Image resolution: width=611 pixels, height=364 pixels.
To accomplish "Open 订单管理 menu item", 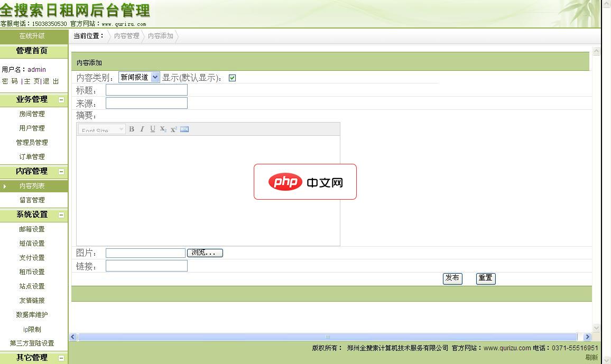I will [32, 156].
